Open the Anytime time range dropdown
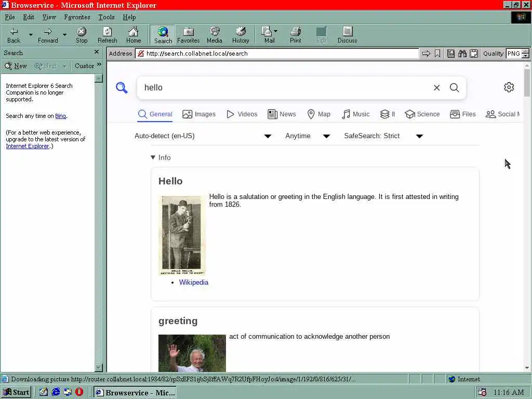 [308, 136]
